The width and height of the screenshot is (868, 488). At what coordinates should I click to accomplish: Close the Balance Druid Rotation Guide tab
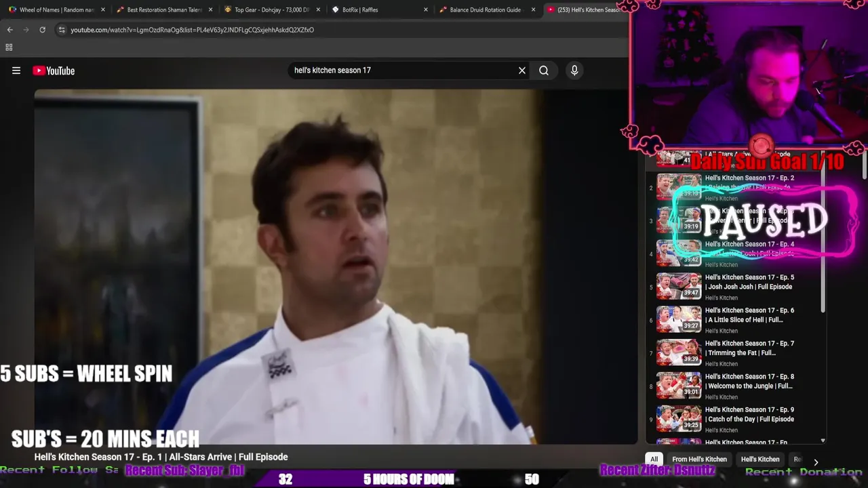(x=534, y=10)
